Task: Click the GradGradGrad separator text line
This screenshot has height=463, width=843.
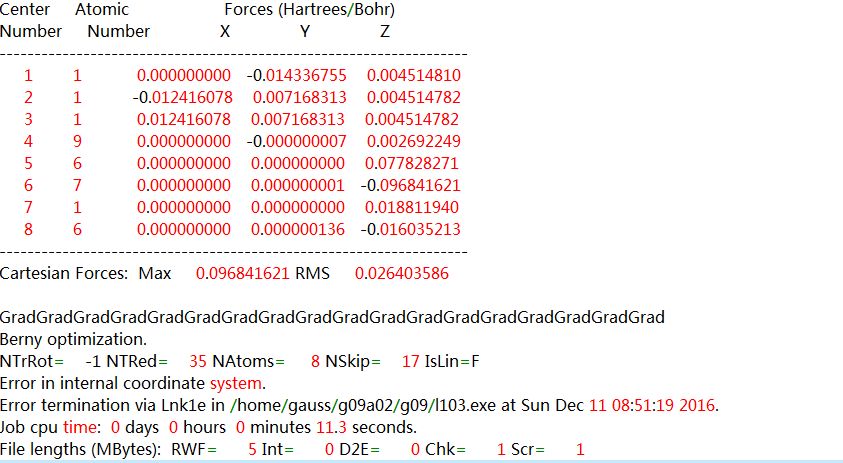Action: 332,318
